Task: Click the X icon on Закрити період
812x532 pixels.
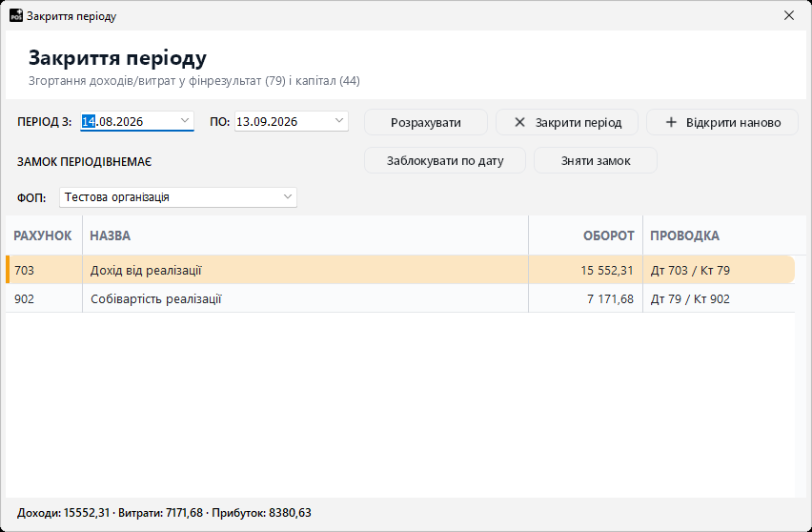Action: point(519,122)
